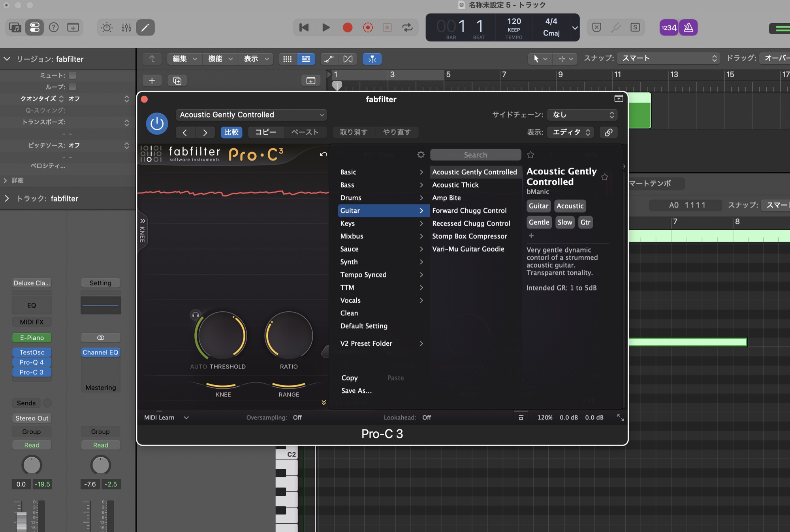Click the コピー button
This screenshot has height=532, width=790.
(x=265, y=132)
